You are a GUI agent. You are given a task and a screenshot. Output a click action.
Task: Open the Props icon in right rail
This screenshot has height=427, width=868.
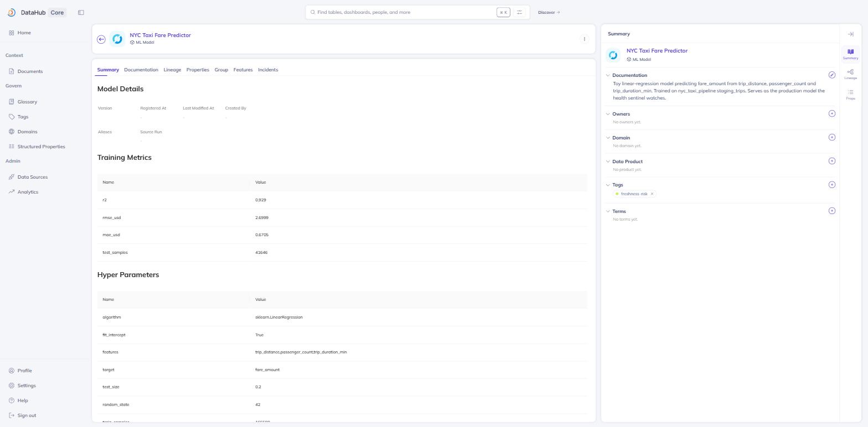pyautogui.click(x=850, y=94)
